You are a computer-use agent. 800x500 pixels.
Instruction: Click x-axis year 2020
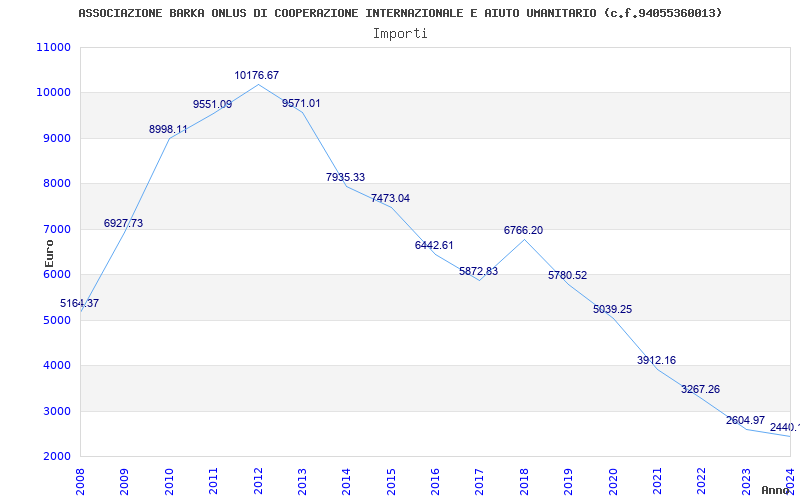[613, 481]
